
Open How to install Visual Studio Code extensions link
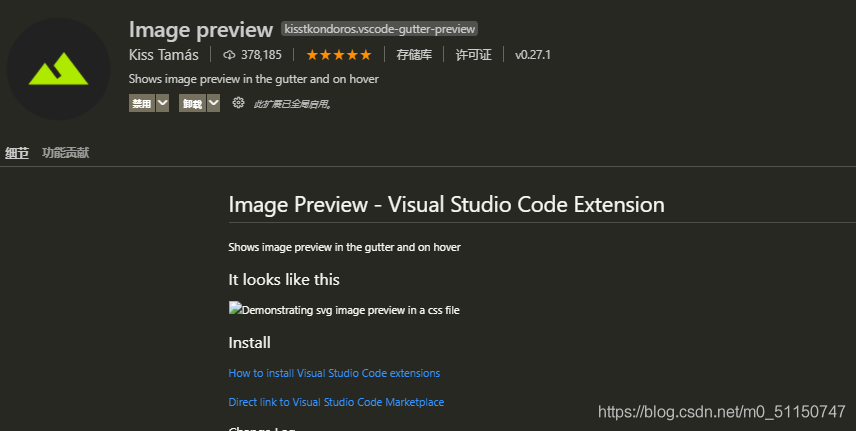click(334, 373)
